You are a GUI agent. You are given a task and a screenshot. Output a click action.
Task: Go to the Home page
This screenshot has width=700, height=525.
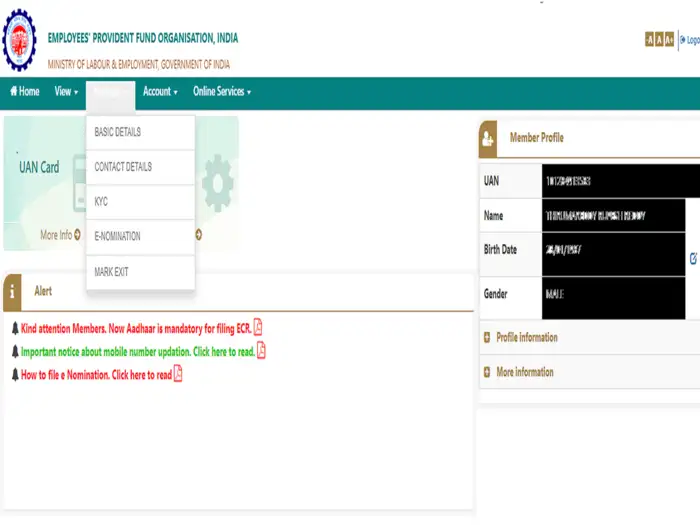pos(25,92)
